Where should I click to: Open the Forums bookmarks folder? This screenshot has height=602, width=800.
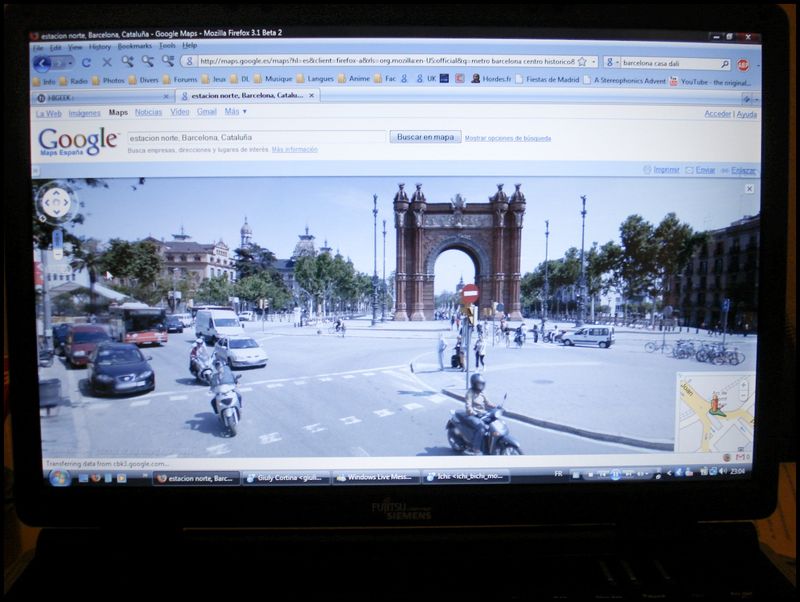pyautogui.click(x=180, y=80)
